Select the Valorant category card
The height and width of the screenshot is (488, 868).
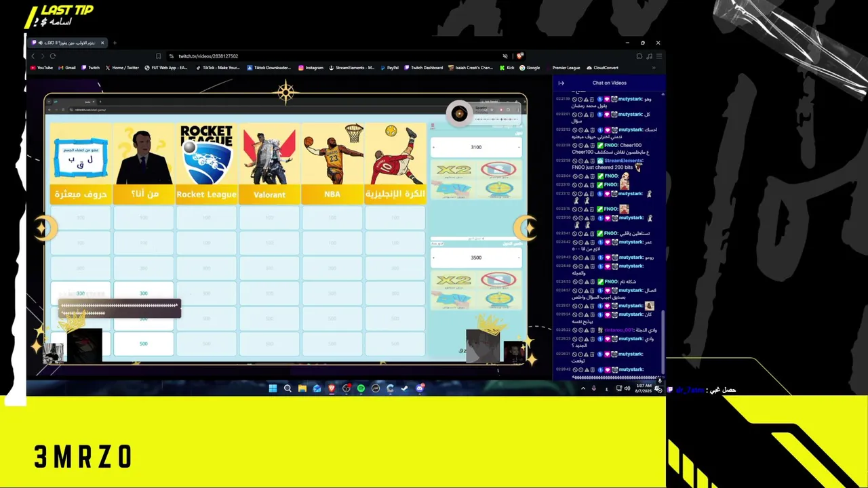tap(269, 163)
